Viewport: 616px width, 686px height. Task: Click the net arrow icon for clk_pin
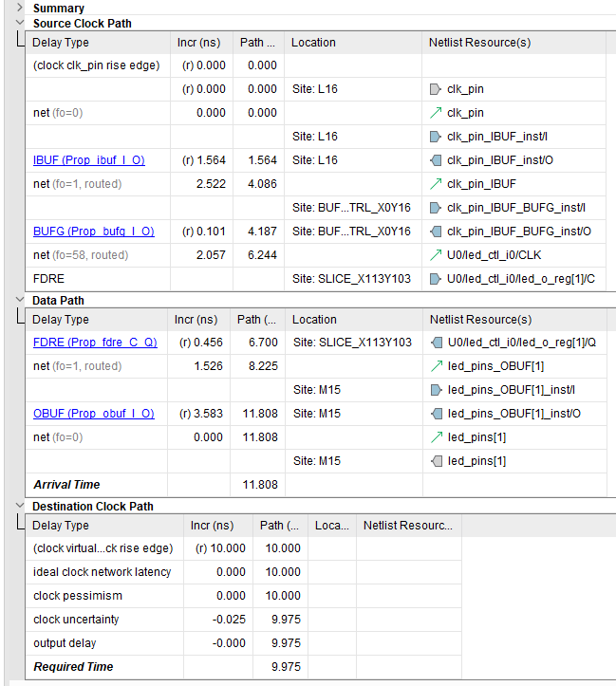click(436, 113)
